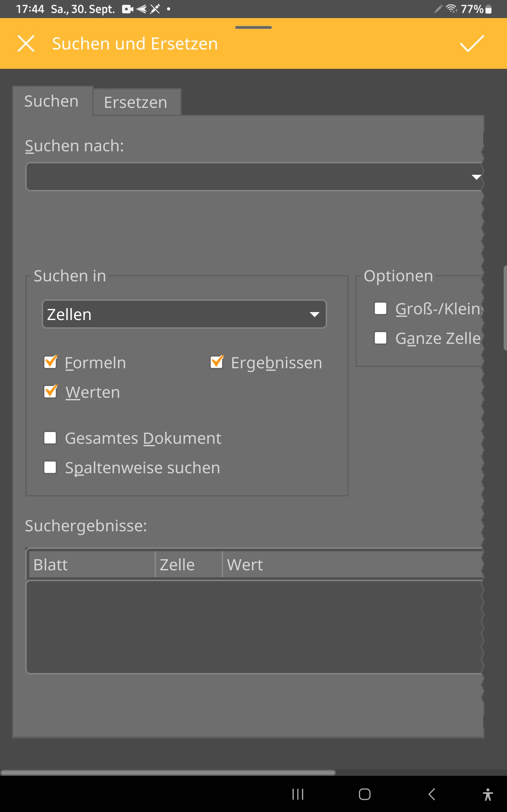Viewport: 507px width, 812px height.
Task: Tap the Android back arrow icon
Action: tap(432, 794)
